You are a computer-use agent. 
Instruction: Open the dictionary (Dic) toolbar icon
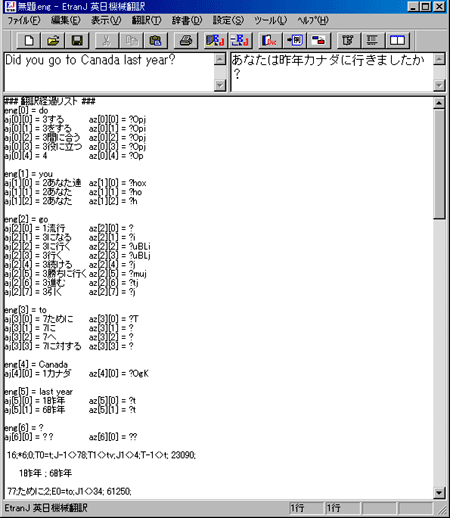pos(270,41)
